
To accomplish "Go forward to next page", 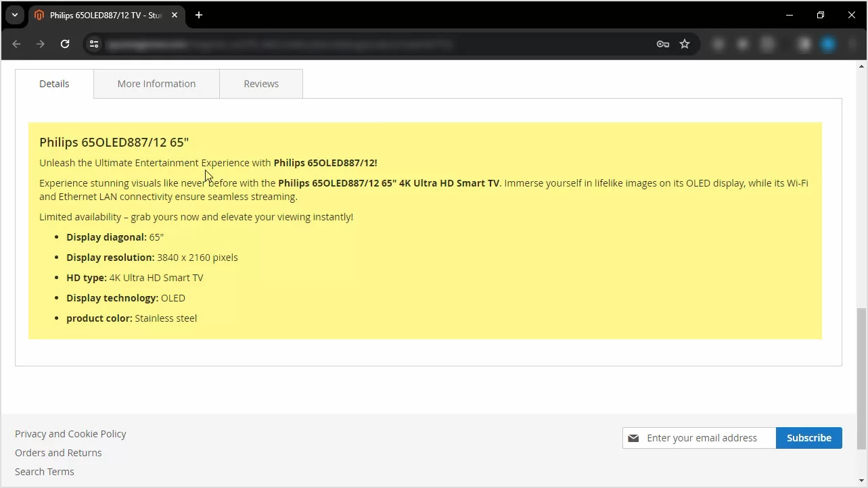I will pos(41,44).
